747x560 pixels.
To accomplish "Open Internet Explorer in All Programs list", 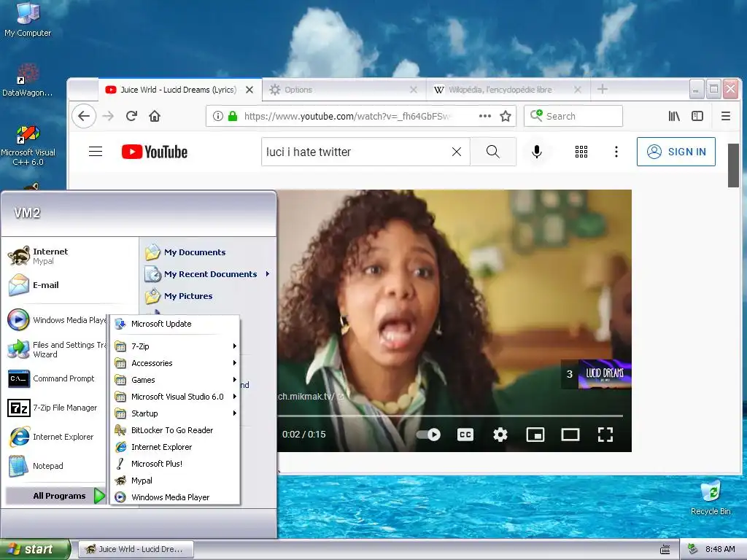I will [x=175, y=447].
